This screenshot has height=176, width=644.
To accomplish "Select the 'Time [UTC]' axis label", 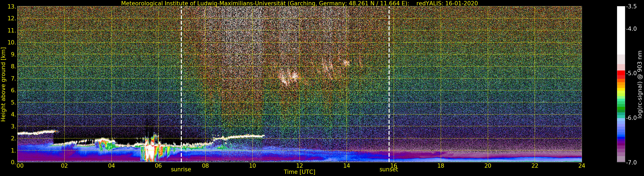I will coord(300,172).
